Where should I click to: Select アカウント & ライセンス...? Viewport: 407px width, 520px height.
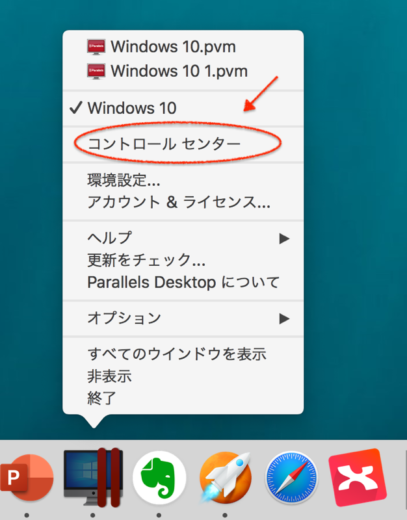tap(183, 202)
